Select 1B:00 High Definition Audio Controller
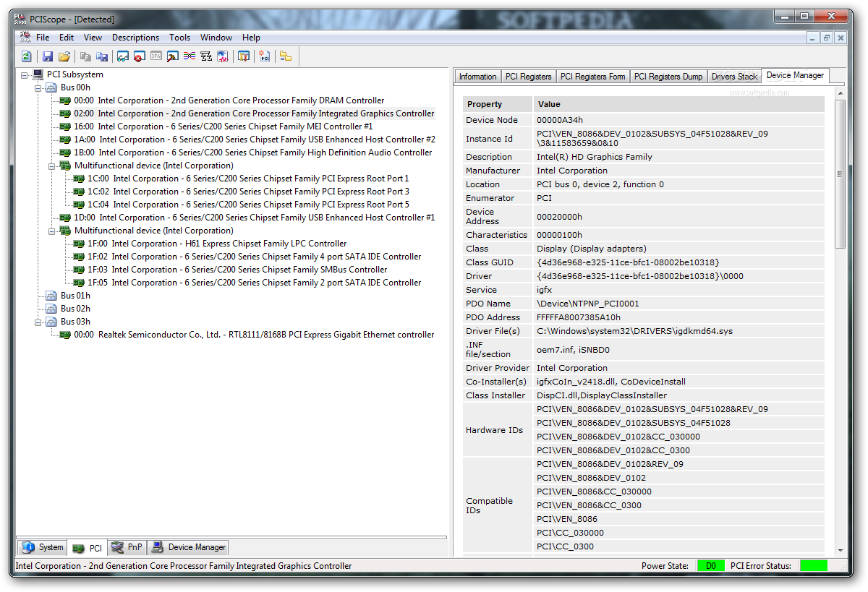The height and width of the screenshot is (592, 868). point(253,153)
